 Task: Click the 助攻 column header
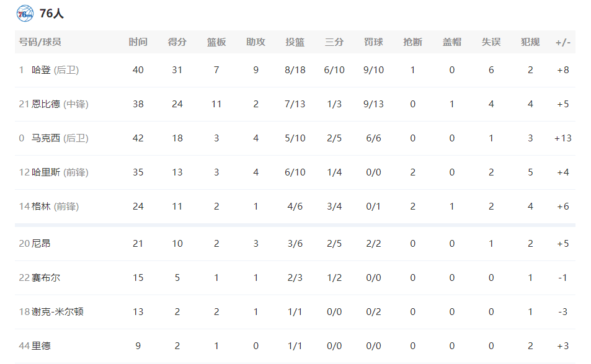click(256, 42)
